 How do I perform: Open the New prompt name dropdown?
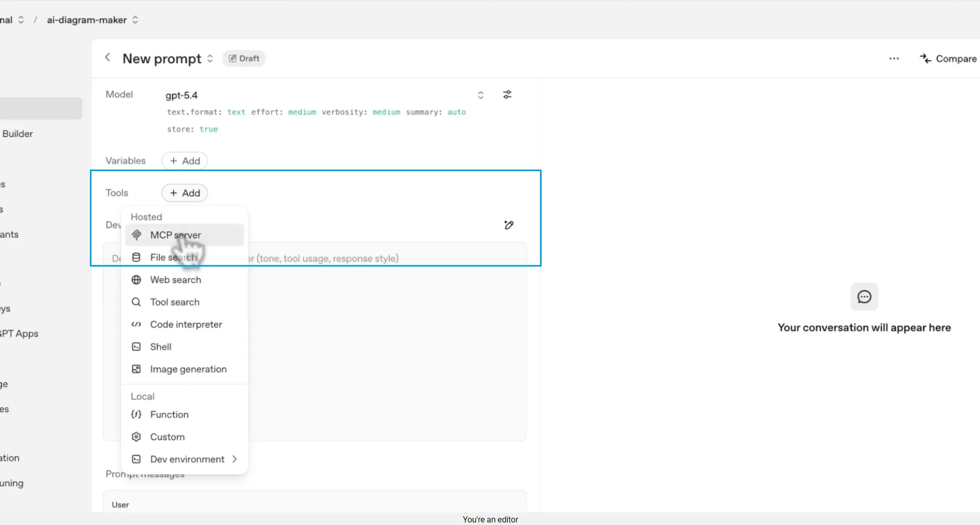pos(209,58)
